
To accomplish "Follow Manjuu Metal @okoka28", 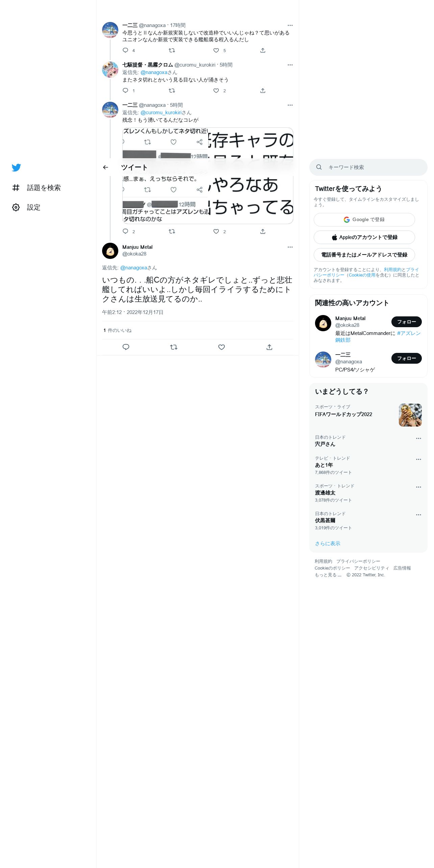I will 407,322.
